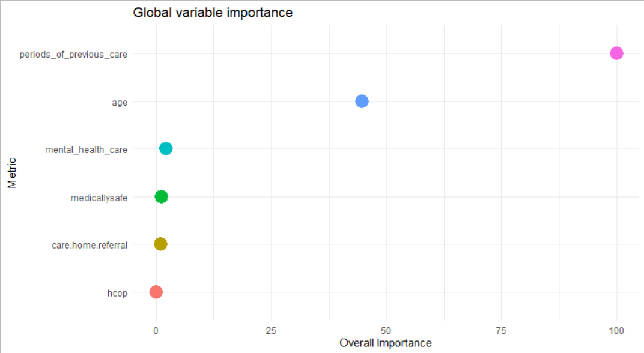The height and width of the screenshot is (353, 644).
Task: Click the pink periods_of_previous_care data point
Action: 616,53
